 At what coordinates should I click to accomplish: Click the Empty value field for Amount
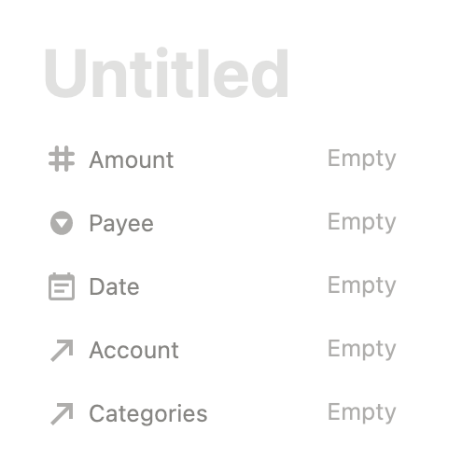pyautogui.click(x=362, y=159)
